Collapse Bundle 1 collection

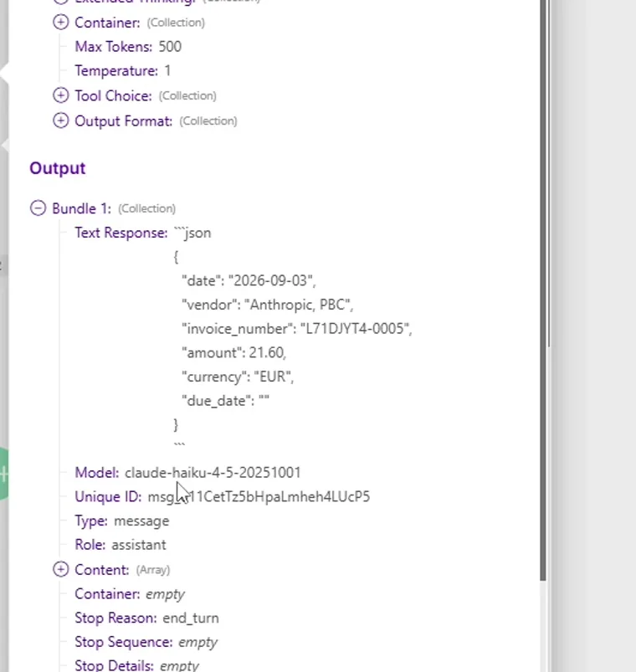tap(38, 208)
